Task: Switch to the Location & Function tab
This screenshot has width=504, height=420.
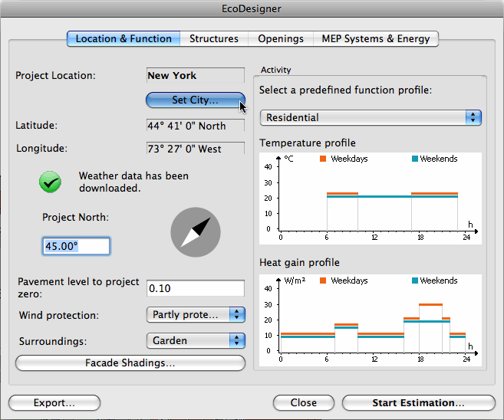Action: point(124,39)
